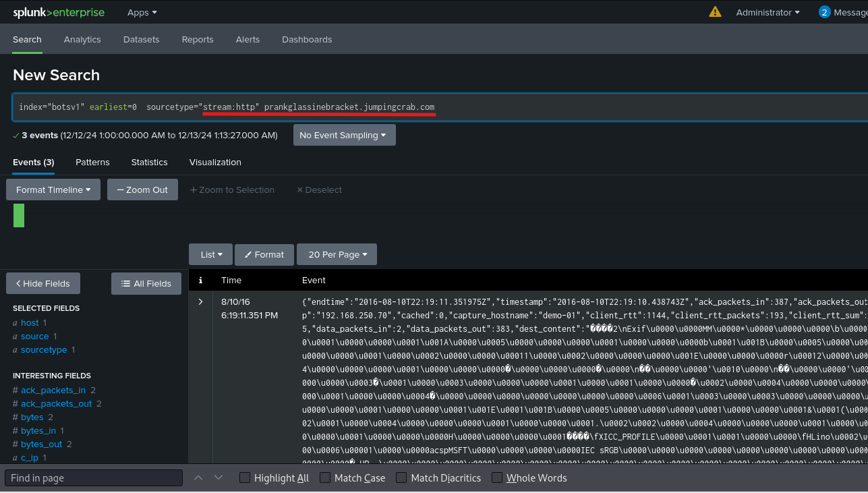Image resolution: width=868 pixels, height=493 pixels.
Task: Open the No Event Sampling dropdown
Action: pos(344,135)
